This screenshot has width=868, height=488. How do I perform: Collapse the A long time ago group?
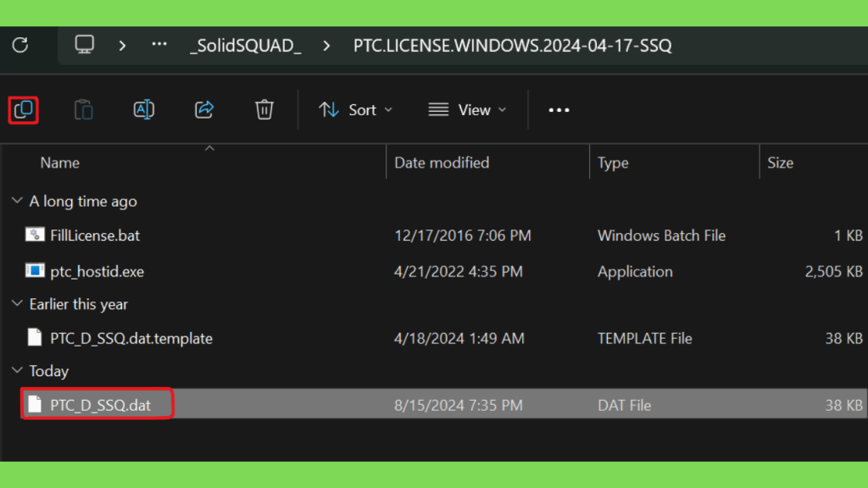(x=17, y=200)
